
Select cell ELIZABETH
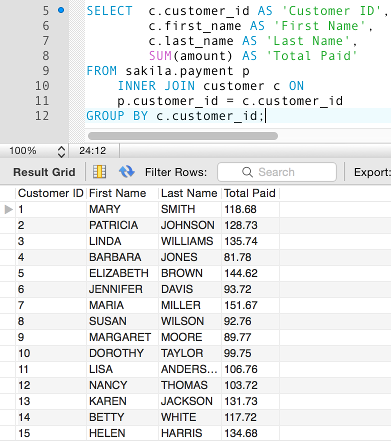click(x=122, y=273)
